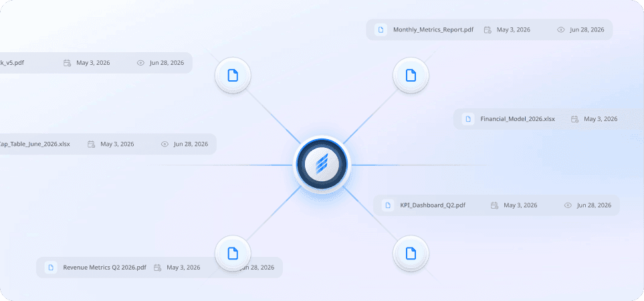This screenshot has width=644, height=301.
Task: Select the top-right document node circle
Action: tap(411, 76)
